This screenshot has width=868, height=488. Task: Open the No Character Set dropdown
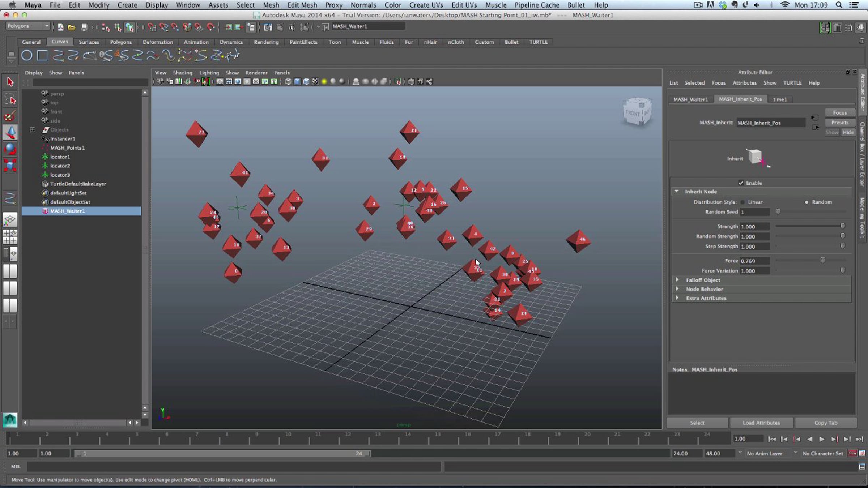pyautogui.click(x=795, y=453)
